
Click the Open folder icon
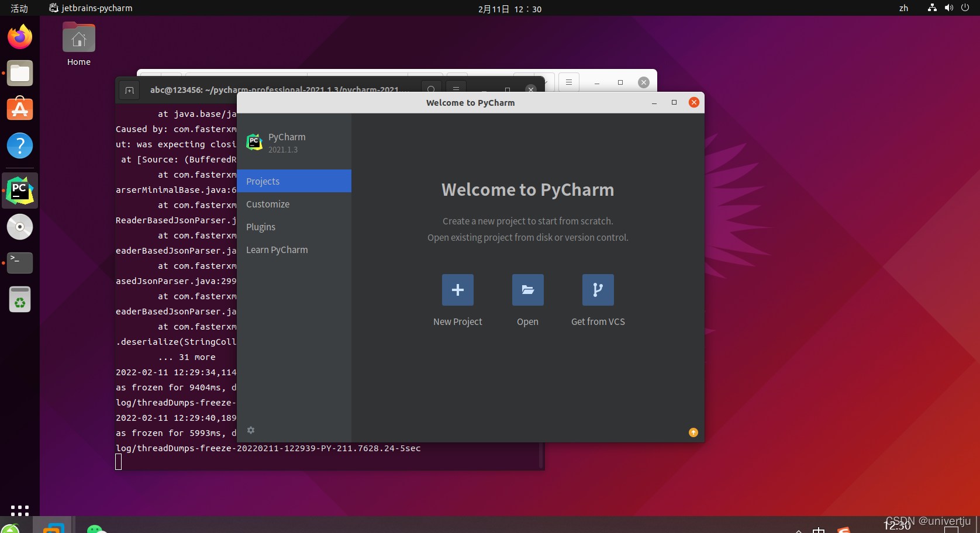tap(528, 290)
